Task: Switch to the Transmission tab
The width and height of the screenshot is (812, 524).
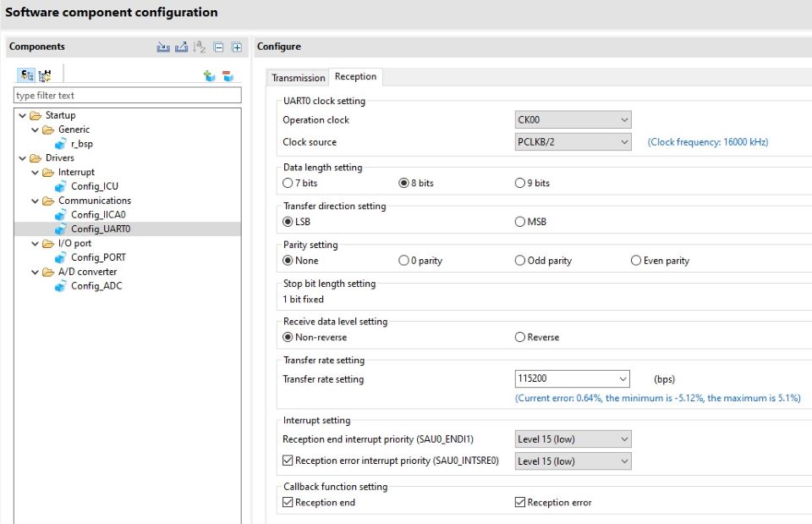Action: [298, 76]
